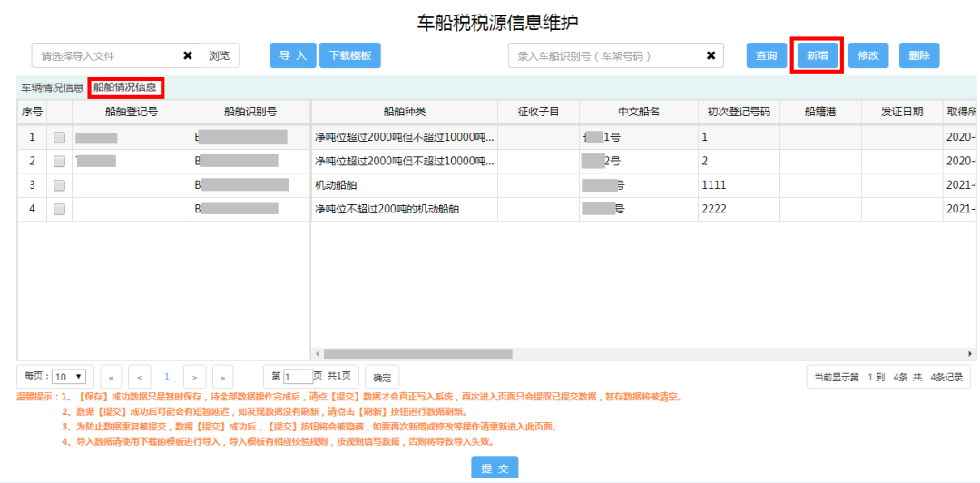Clear the vessel ID search field X icon

[710, 55]
